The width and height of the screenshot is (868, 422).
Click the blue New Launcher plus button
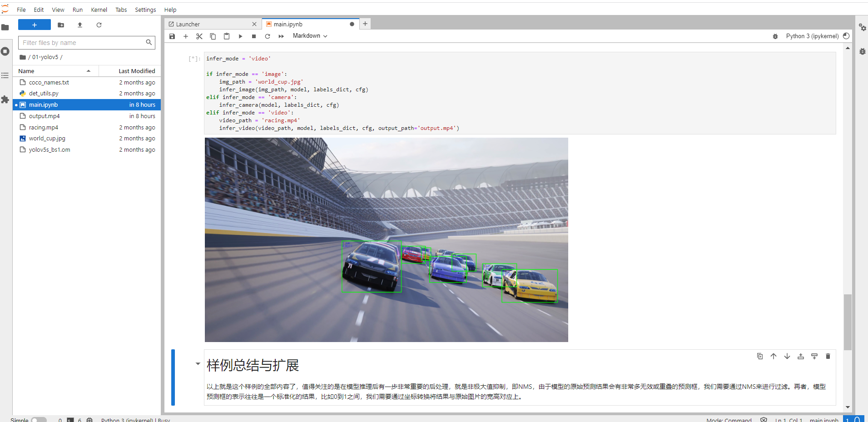point(35,25)
